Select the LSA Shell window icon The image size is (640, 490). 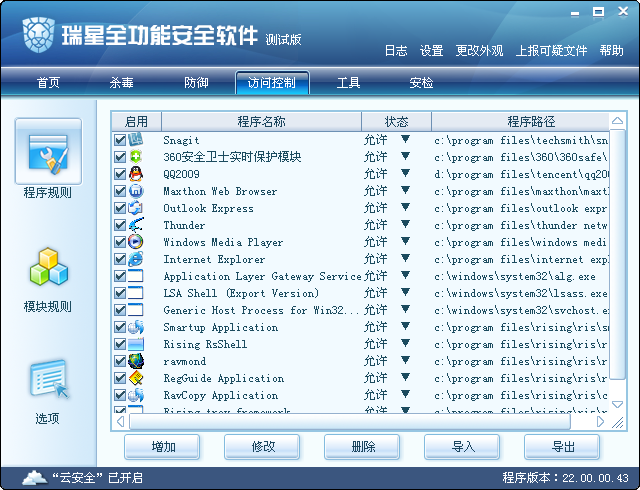(136, 293)
